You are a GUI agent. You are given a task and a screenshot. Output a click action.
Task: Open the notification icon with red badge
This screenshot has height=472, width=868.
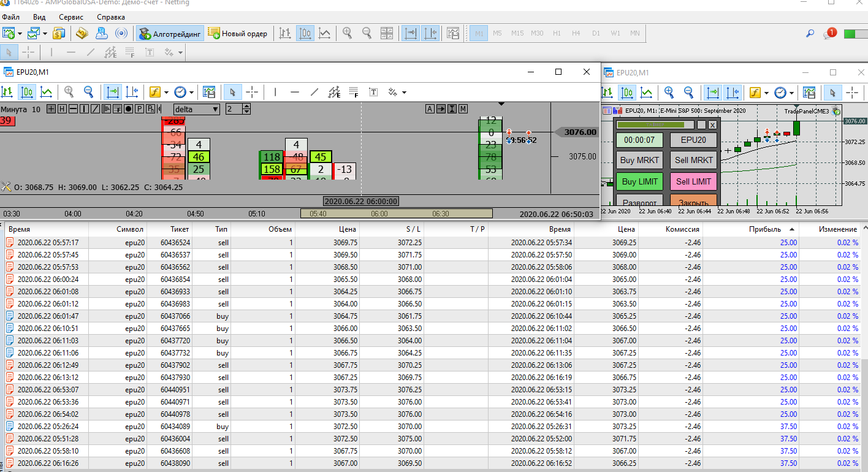click(829, 34)
